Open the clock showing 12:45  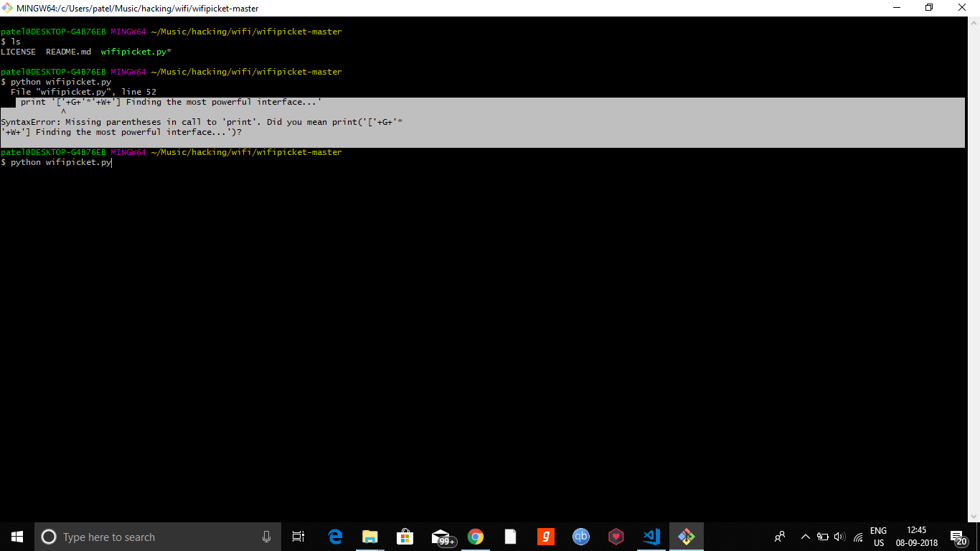(x=917, y=537)
